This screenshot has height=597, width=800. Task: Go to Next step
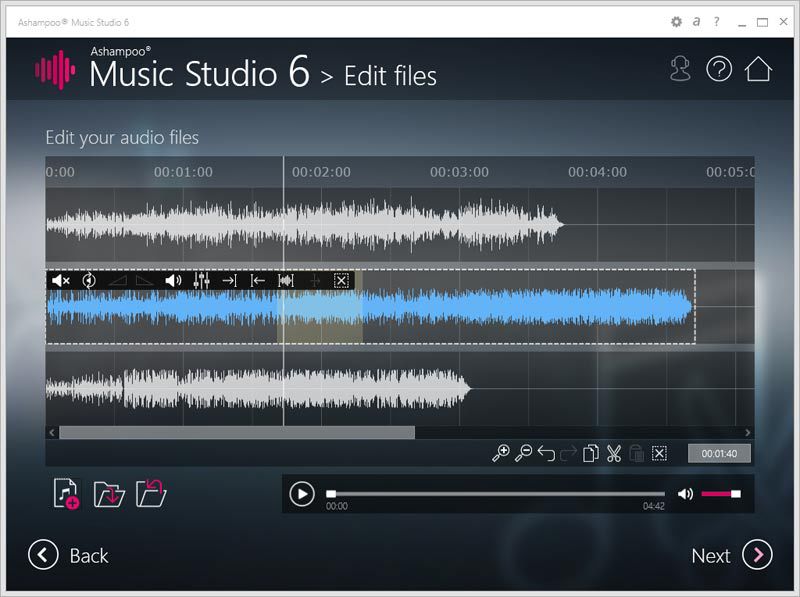click(x=732, y=555)
